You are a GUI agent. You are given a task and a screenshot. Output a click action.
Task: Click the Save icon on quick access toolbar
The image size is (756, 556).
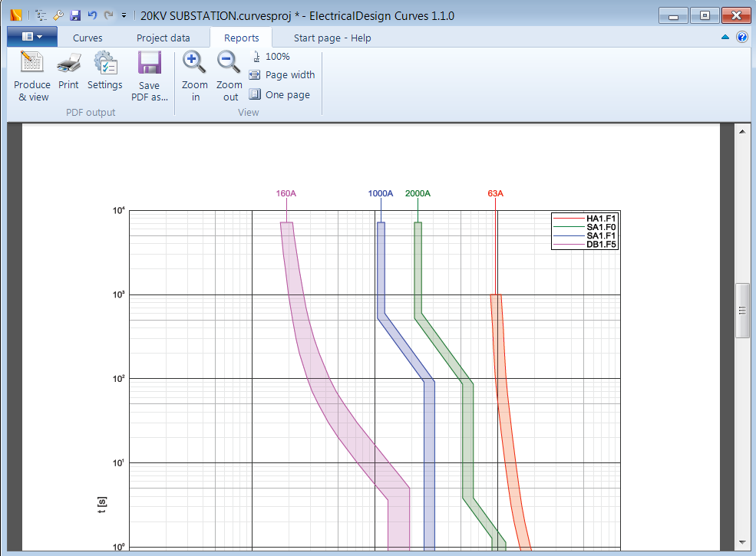pyautogui.click(x=74, y=15)
